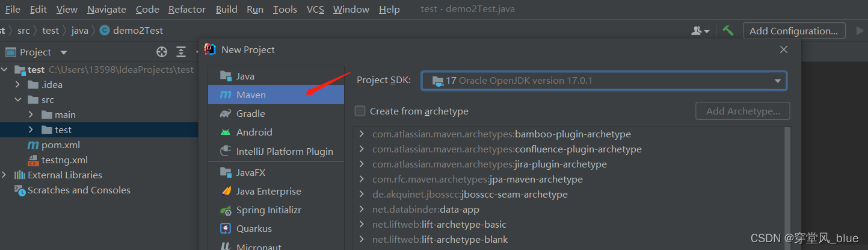Open the Run menu
868x250 pixels.
click(255, 9)
